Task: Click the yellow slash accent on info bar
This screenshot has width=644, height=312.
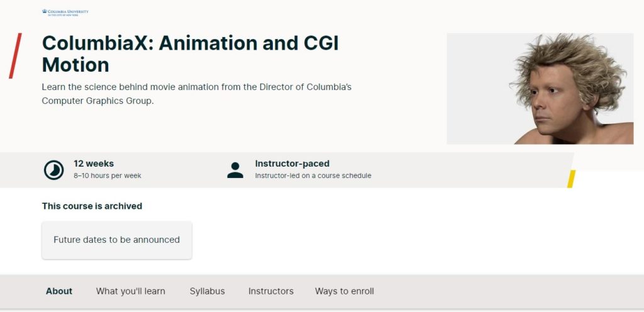Action: tap(571, 179)
